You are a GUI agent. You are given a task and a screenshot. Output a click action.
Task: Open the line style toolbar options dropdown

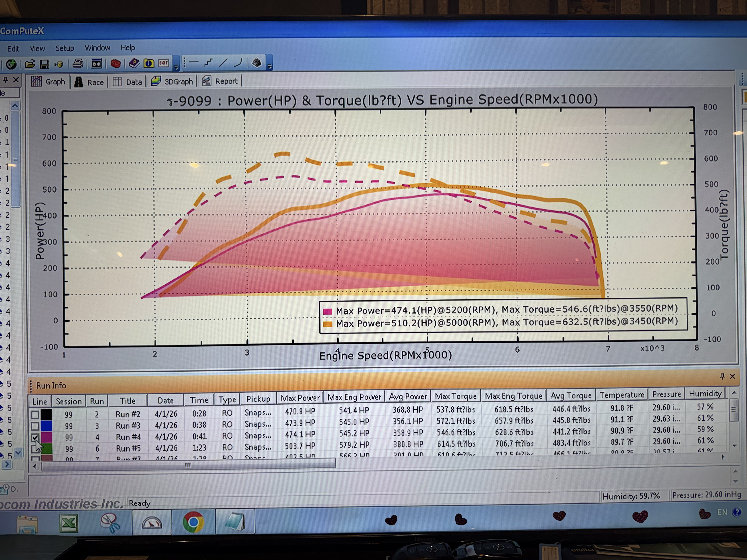(x=270, y=66)
